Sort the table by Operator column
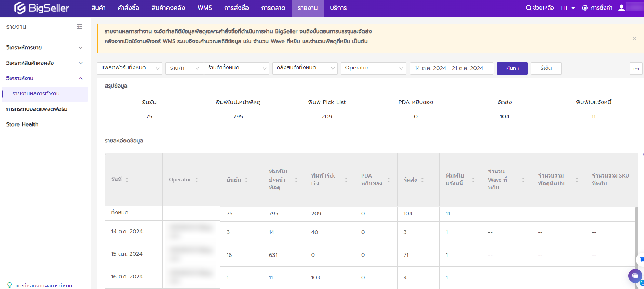644x289 pixels. 196,180
